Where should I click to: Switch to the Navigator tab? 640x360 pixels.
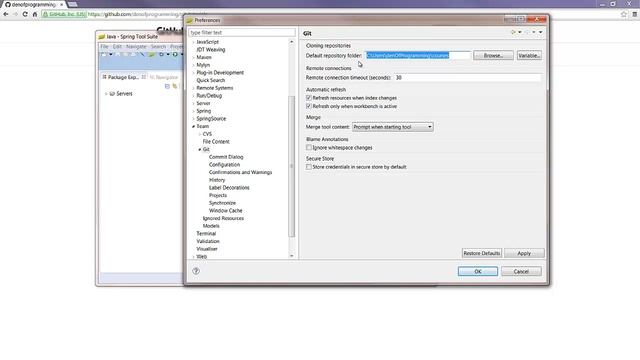coord(164,77)
